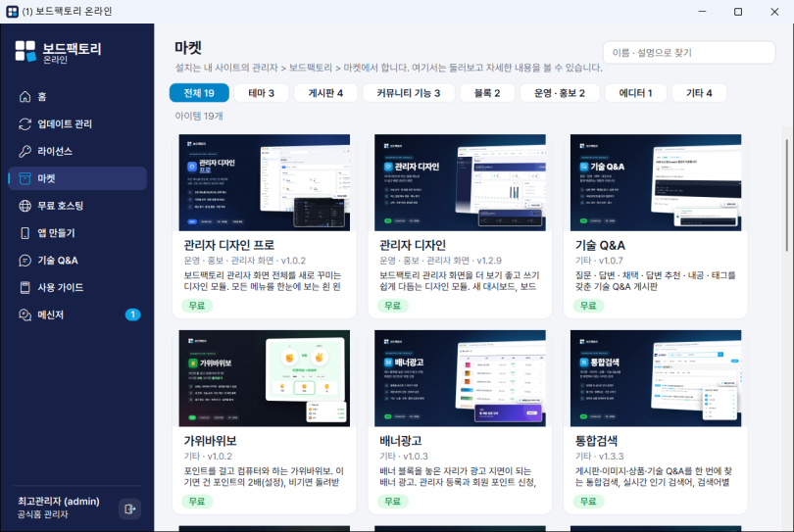Click version text 기타 · v1.0.2
The image size is (794, 532).
(208, 457)
